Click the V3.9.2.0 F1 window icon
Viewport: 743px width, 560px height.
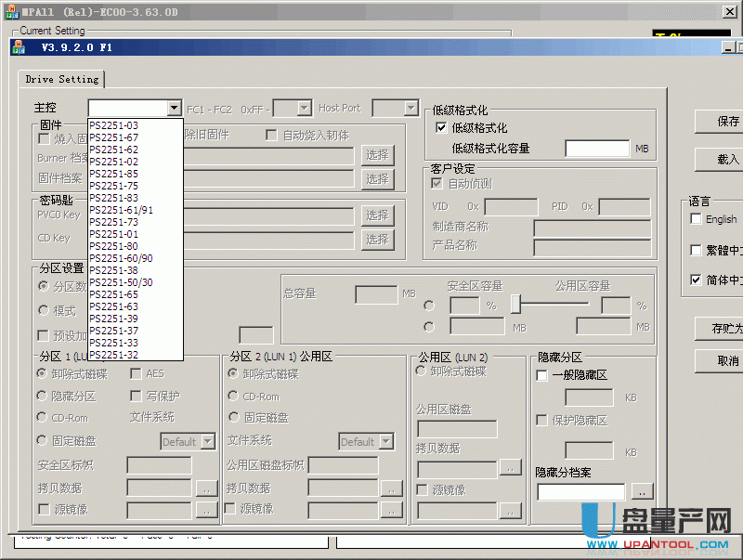click(19, 47)
